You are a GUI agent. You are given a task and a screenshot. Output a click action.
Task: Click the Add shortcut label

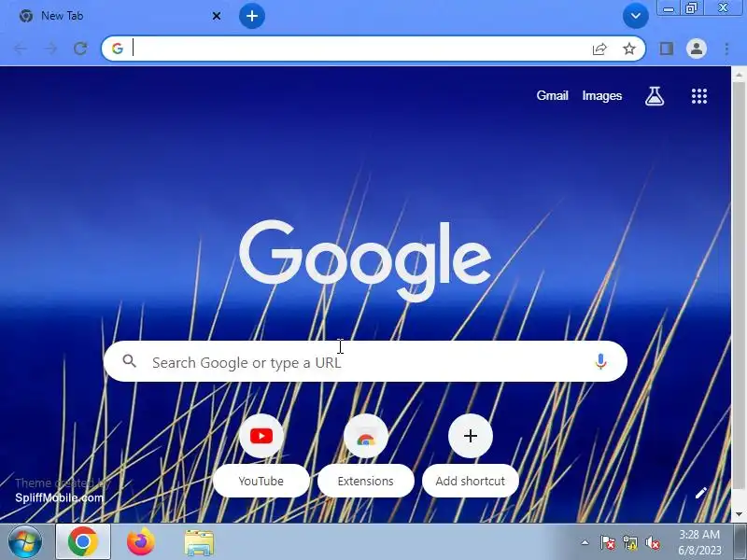point(471,481)
